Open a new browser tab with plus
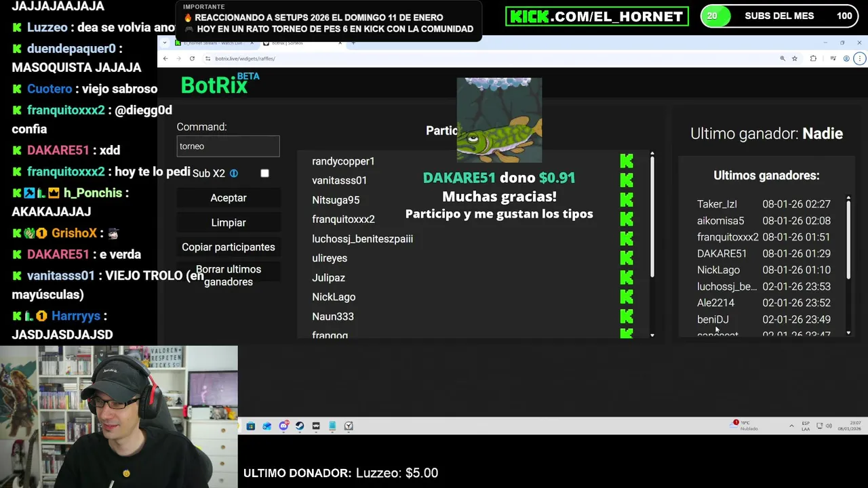The width and height of the screenshot is (868, 488). (x=353, y=43)
